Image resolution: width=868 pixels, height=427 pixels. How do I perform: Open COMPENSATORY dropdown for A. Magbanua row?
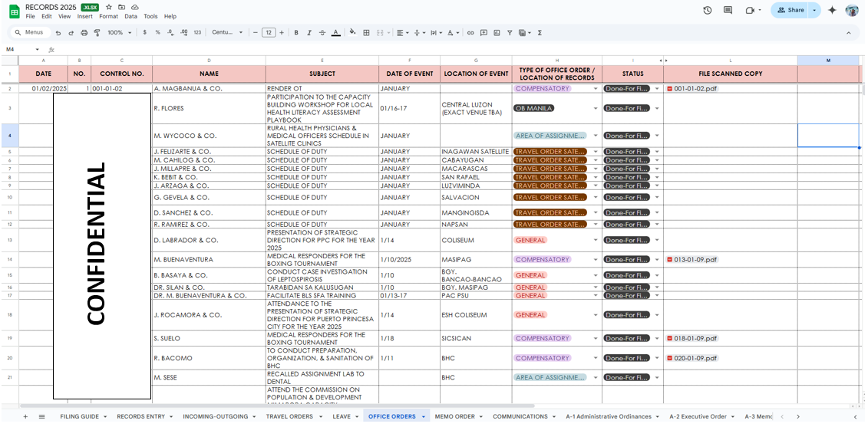(596, 89)
